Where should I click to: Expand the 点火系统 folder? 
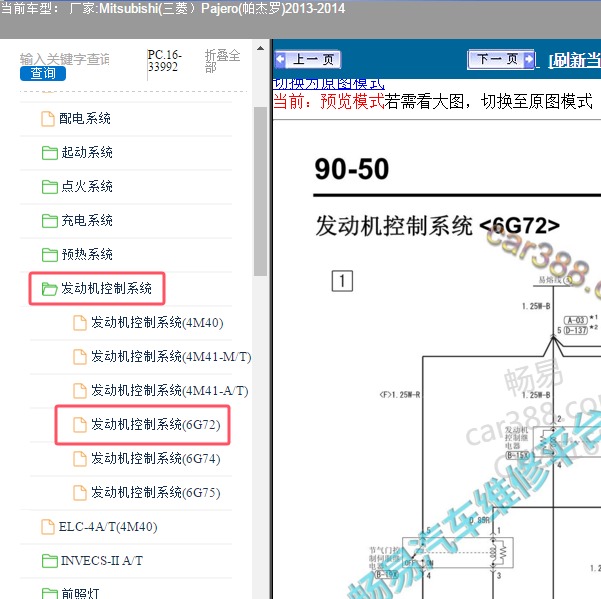point(87,187)
